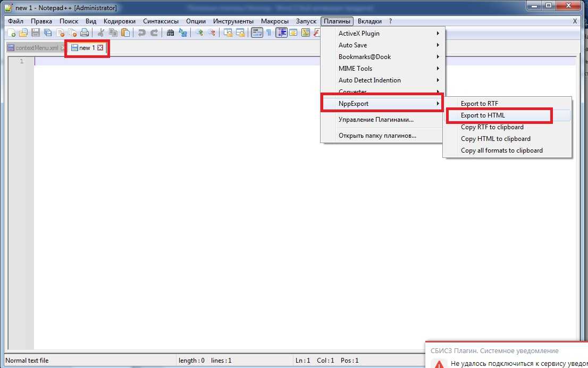Click the Open file toolbar icon
The width and height of the screenshot is (588, 368).
pos(23,33)
